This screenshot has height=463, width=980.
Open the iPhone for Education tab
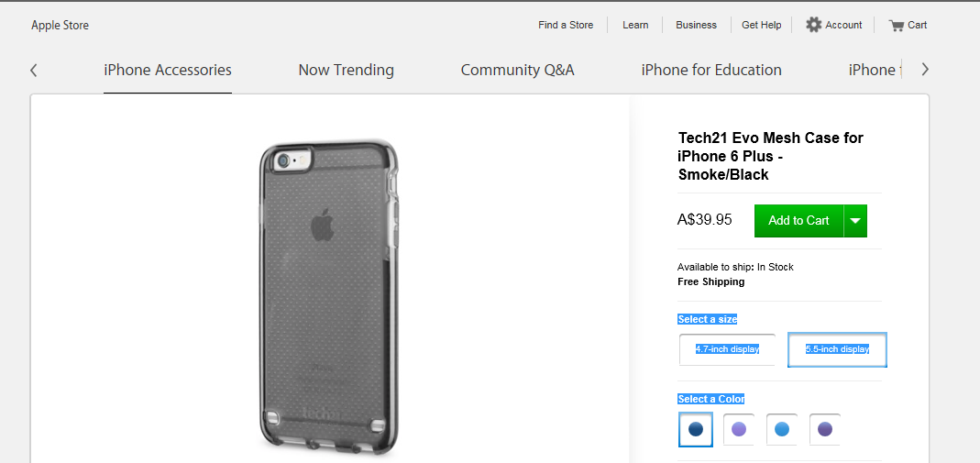711,70
